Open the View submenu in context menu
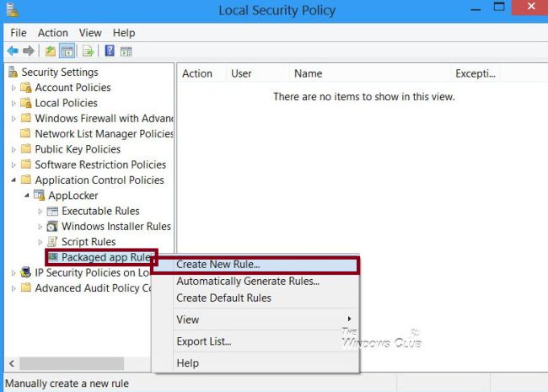This screenshot has height=392, width=548. tap(255, 320)
